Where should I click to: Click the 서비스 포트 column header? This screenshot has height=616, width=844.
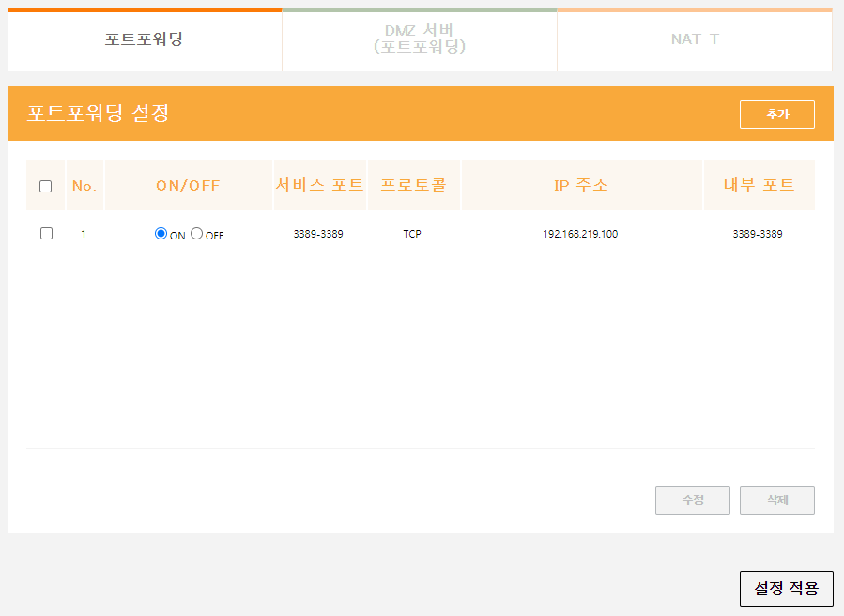point(320,185)
